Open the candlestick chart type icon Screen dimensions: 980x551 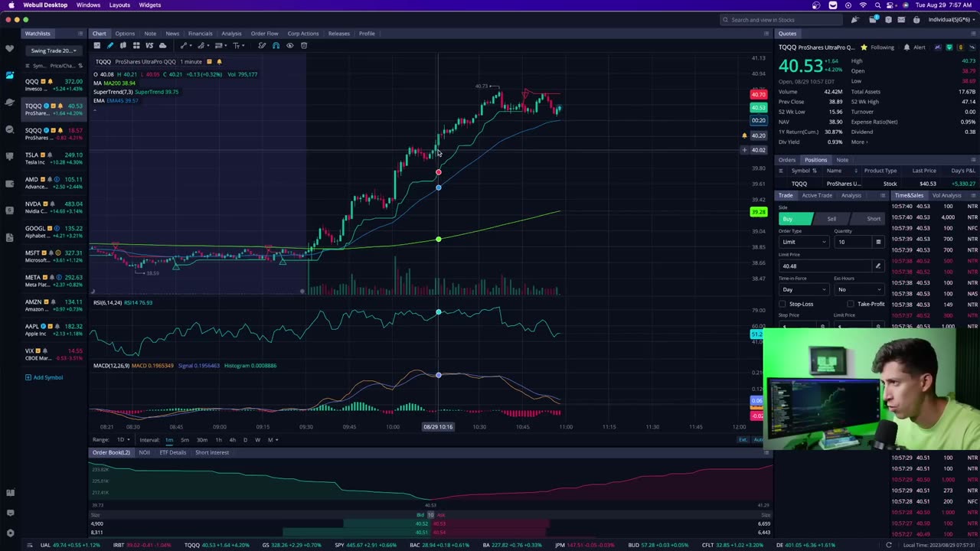pyautogui.click(x=122, y=45)
